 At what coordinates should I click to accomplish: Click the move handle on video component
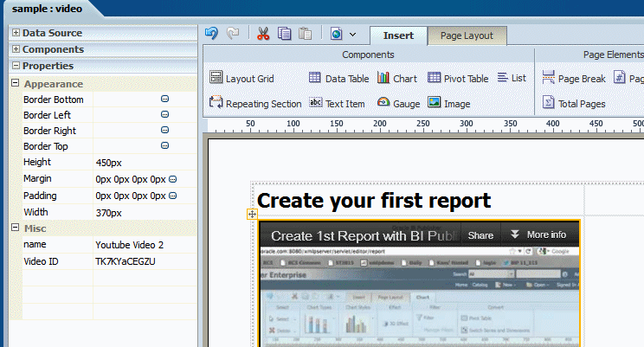click(x=252, y=214)
